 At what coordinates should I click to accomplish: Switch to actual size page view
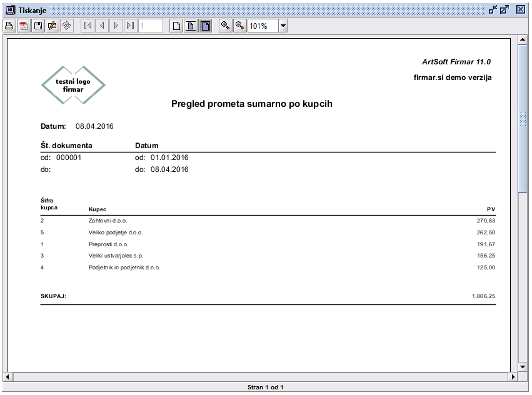(x=177, y=26)
